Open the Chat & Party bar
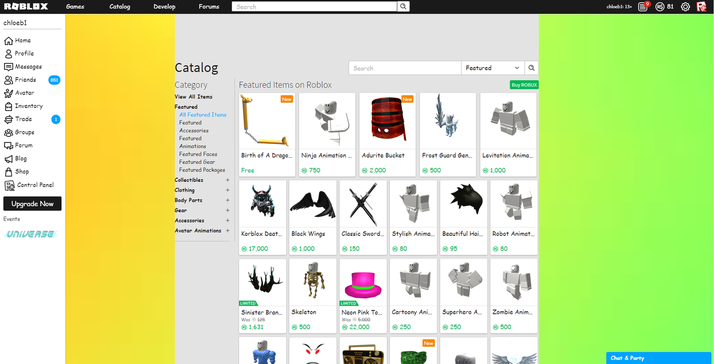 pyautogui.click(x=658, y=358)
